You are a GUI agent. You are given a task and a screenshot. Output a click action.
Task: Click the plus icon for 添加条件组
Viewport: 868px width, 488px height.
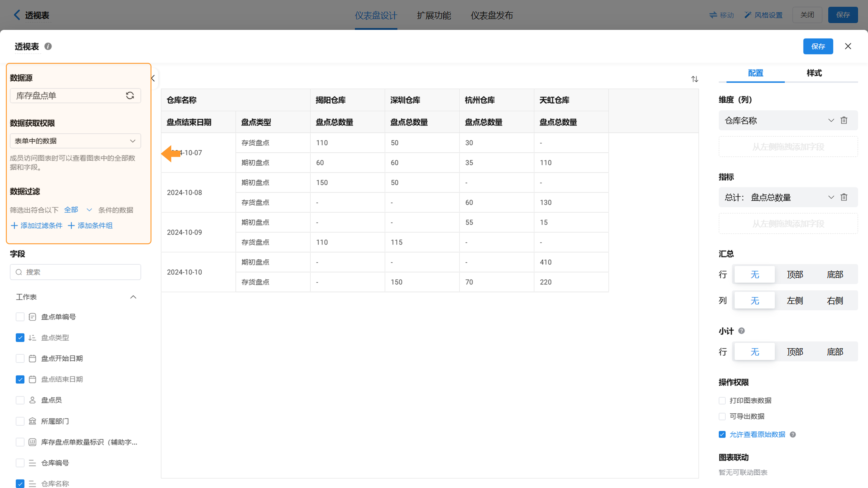coord(71,225)
